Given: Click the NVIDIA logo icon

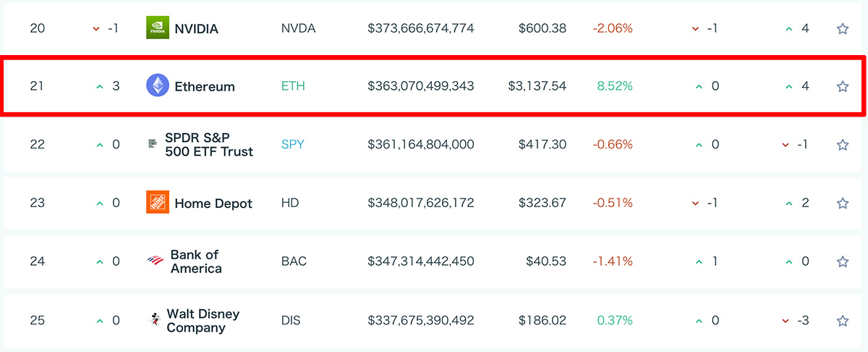Looking at the screenshot, I should (x=158, y=28).
